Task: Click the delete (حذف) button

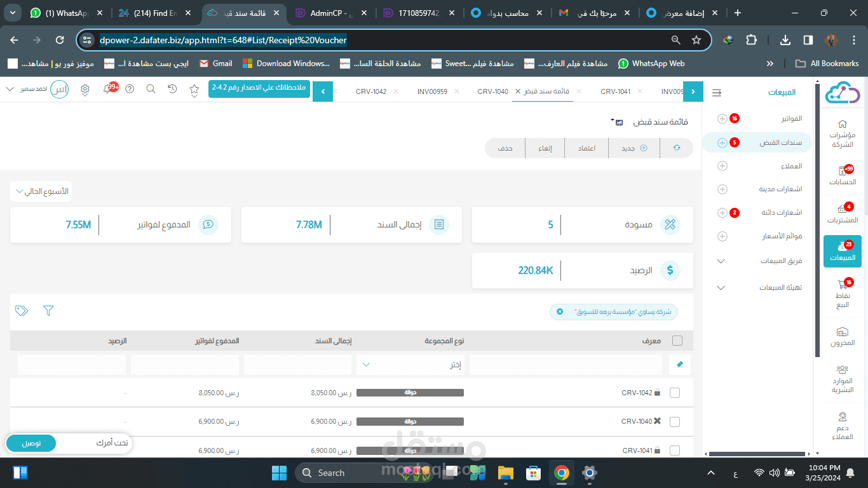Action: click(x=505, y=148)
